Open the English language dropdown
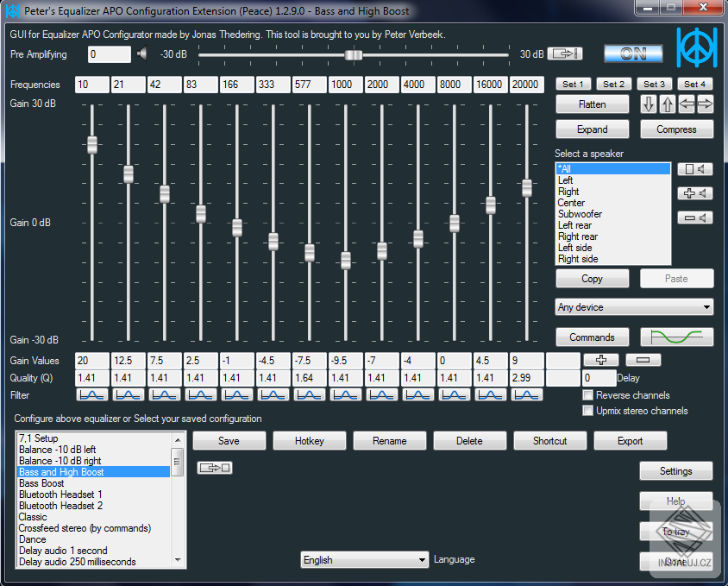This screenshot has width=728, height=586. 364,560
